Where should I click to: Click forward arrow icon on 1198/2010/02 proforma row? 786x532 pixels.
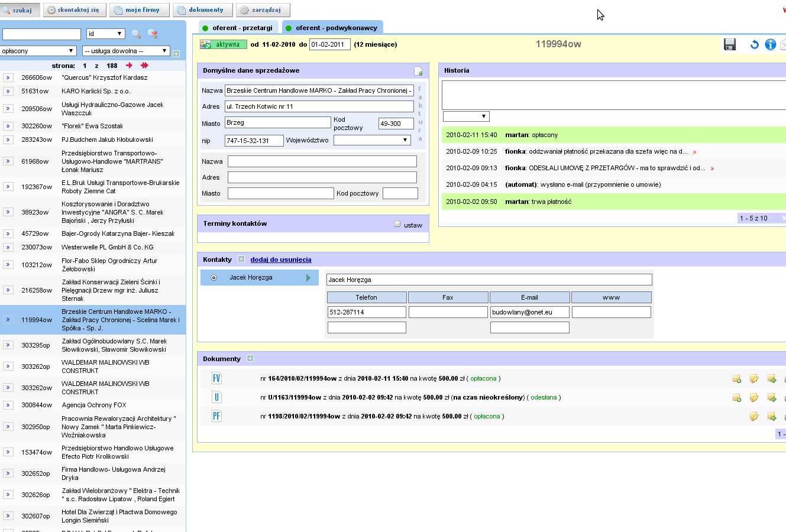(772, 417)
